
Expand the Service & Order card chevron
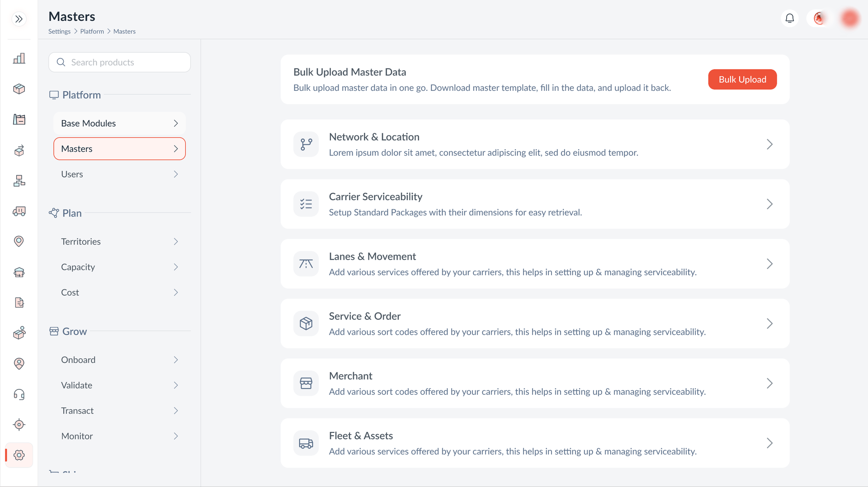(x=769, y=323)
